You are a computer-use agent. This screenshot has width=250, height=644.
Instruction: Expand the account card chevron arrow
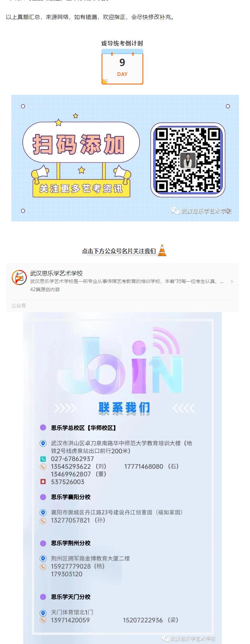click(x=232, y=282)
